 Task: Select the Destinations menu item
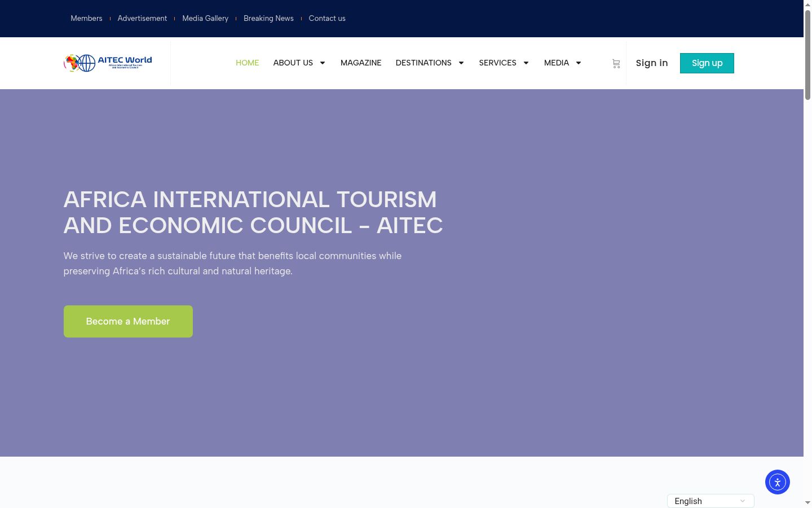pos(423,63)
